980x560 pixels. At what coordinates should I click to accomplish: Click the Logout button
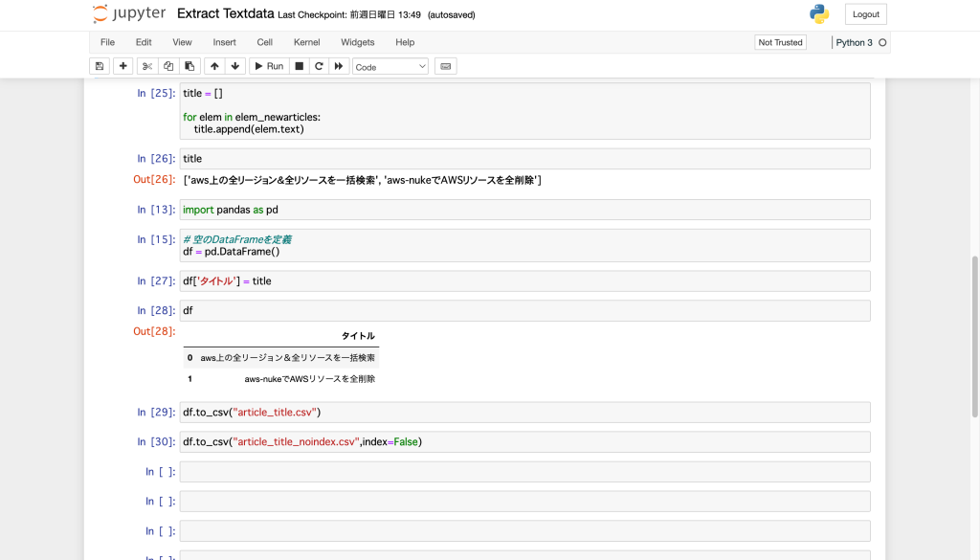point(865,14)
